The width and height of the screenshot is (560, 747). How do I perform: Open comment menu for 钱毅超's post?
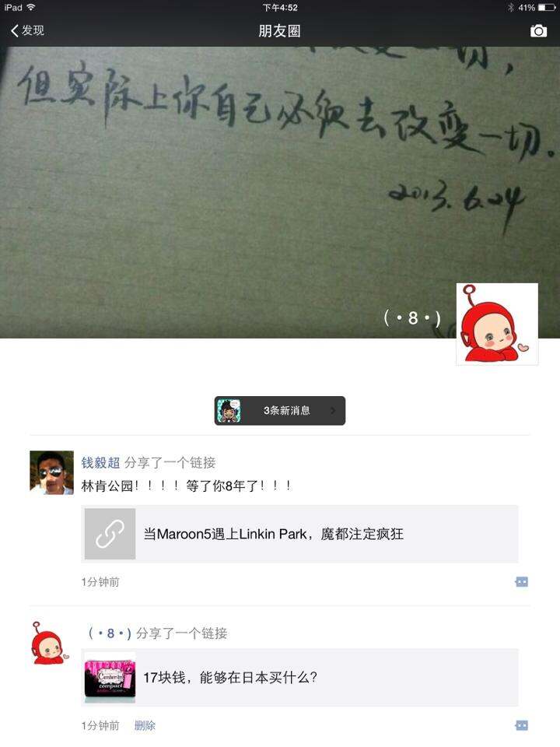(x=522, y=582)
